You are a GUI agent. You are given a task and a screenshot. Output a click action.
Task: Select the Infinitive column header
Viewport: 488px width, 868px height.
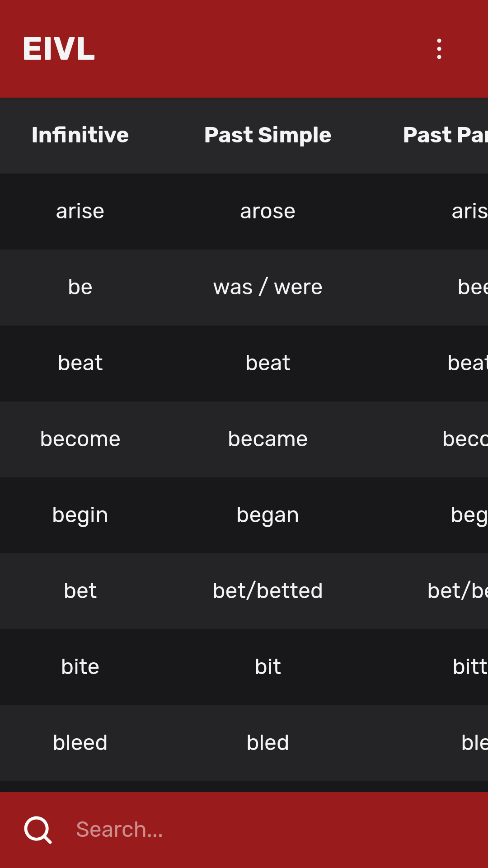[x=80, y=135]
